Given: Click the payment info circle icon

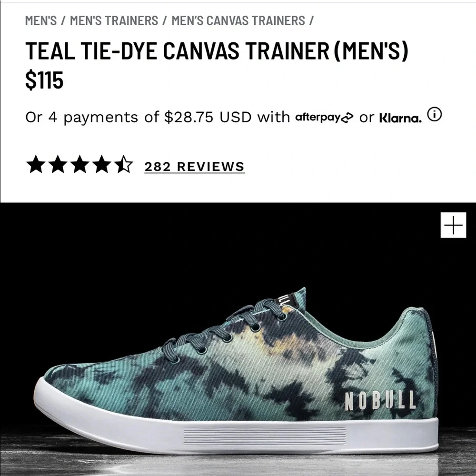Looking at the screenshot, I should [435, 114].
